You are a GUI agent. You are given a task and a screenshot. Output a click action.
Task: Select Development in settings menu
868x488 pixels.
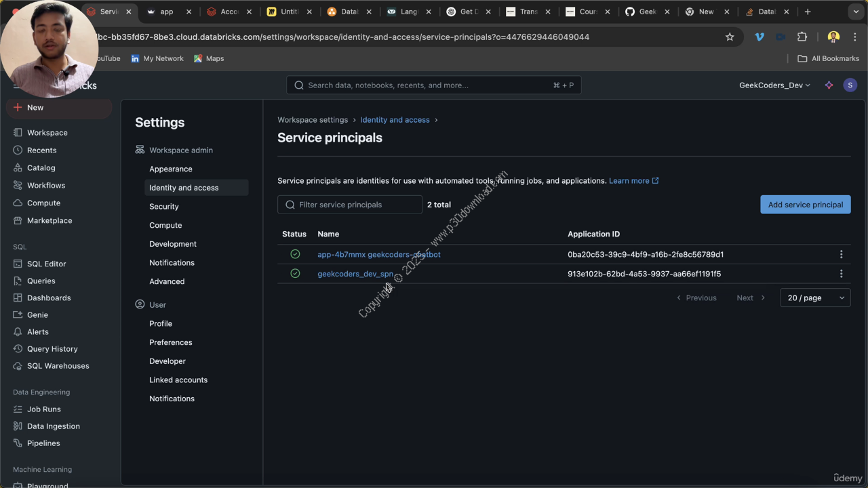pos(173,244)
